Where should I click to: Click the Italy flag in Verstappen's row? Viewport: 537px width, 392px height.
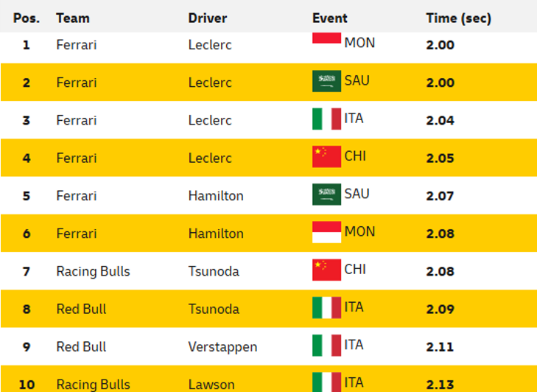click(x=326, y=346)
